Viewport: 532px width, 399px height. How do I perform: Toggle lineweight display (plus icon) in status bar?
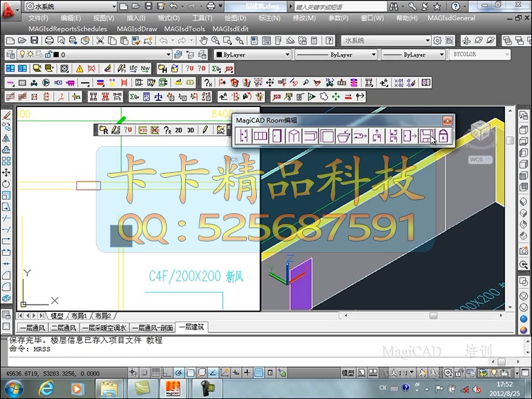coord(247,373)
